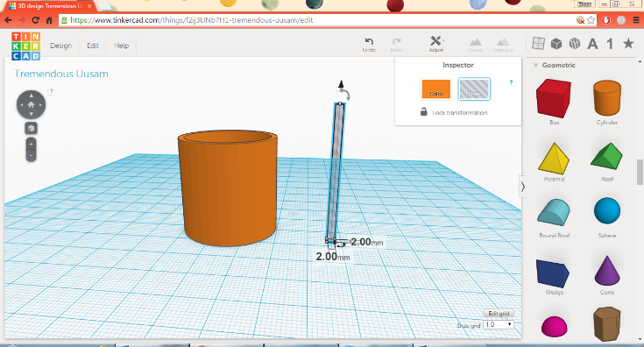The width and height of the screenshot is (644, 347).
Task: Open the Chrome hamburger menu
Action: (x=636, y=20)
